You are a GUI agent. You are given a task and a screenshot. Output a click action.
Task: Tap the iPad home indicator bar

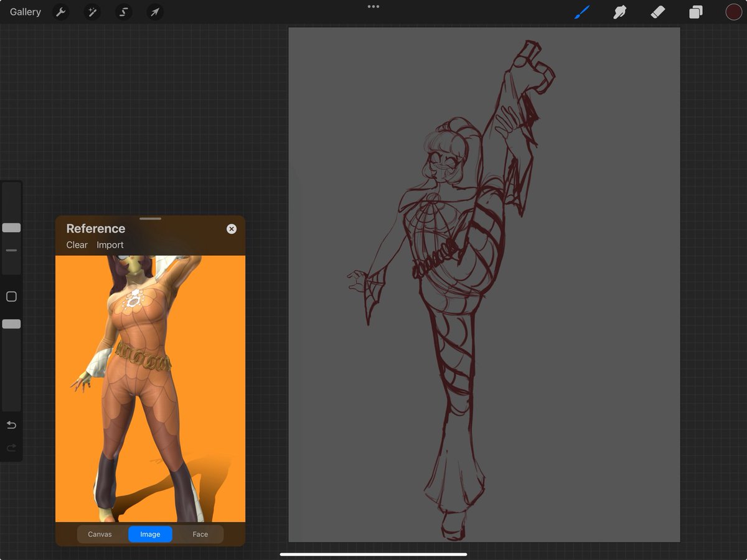pyautogui.click(x=374, y=554)
